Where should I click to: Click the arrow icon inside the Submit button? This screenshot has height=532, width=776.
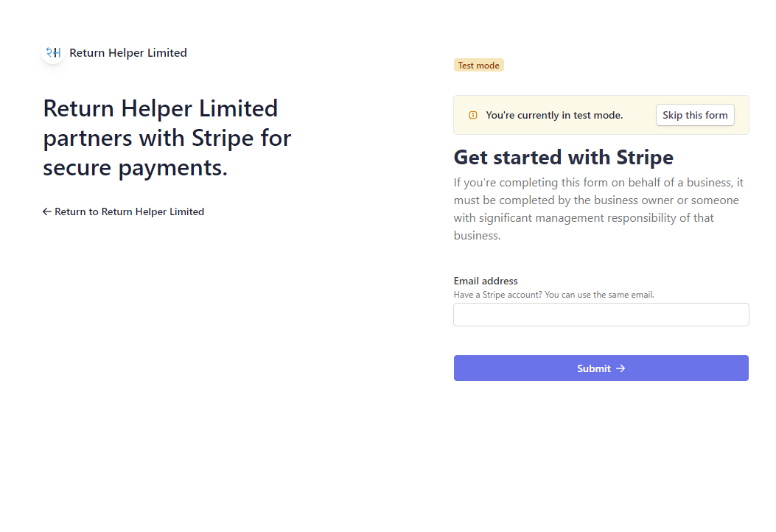[x=621, y=368]
